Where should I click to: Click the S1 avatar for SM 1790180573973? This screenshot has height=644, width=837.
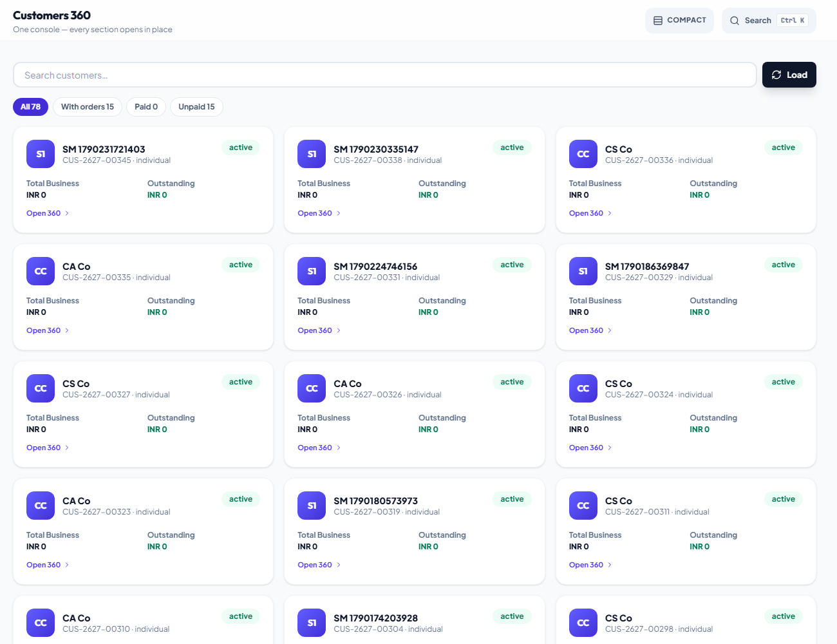click(x=312, y=506)
